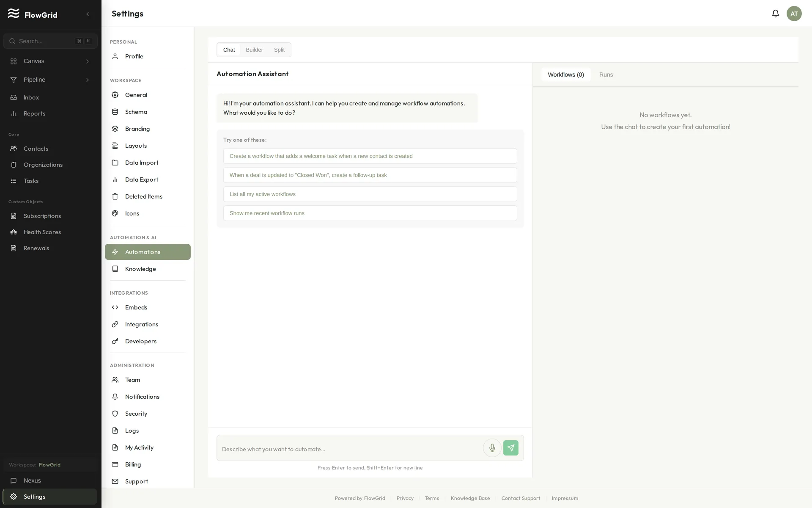Click the Nexus chat bubble icon
Viewport: 812px width, 508px height.
(x=14, y=480)
